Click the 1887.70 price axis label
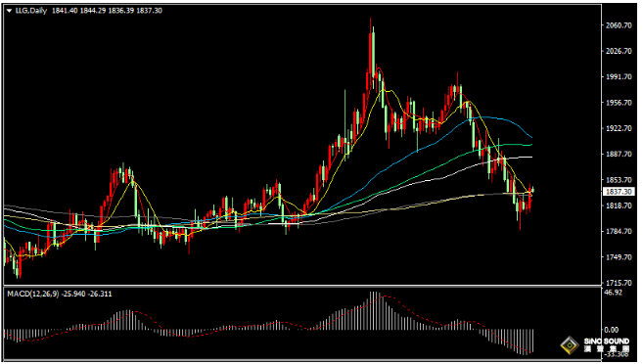643x364 pixels. (619, 155)
